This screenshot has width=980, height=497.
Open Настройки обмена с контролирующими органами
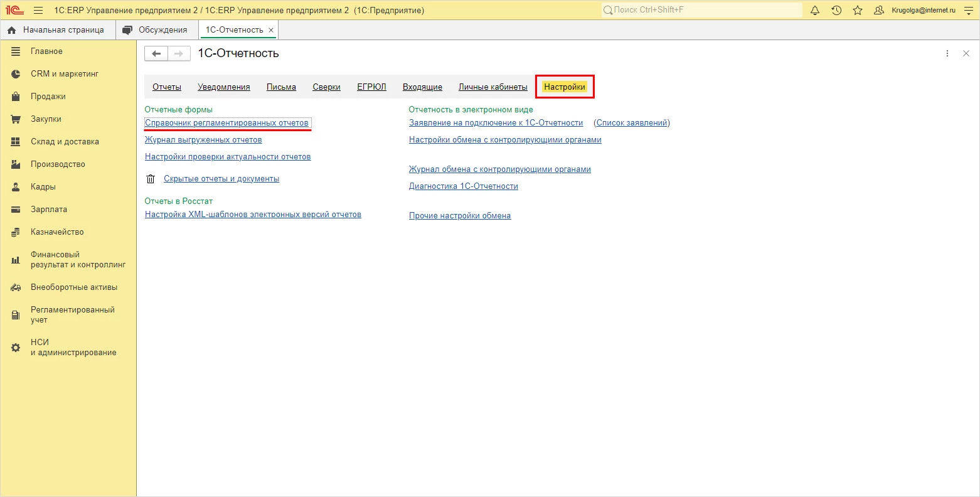pos(505,140)
